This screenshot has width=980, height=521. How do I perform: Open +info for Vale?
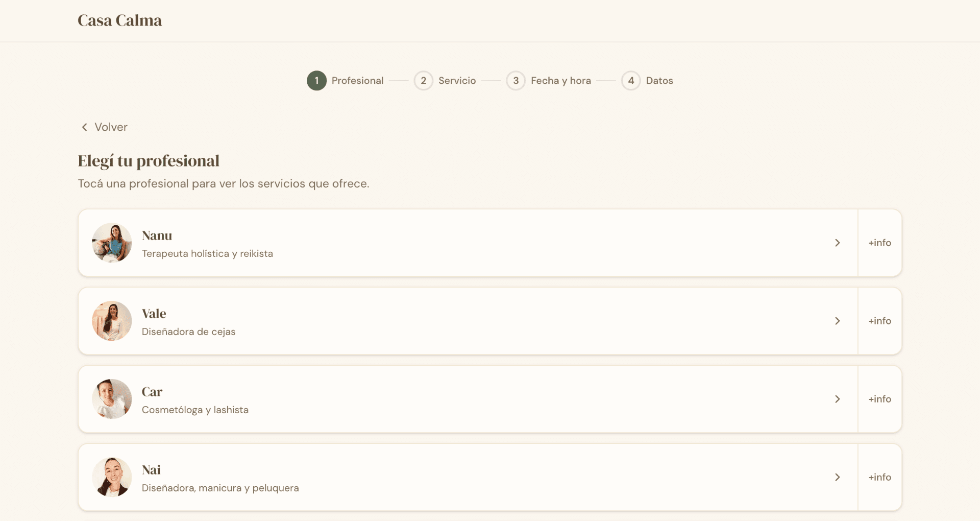pos(880,321)
